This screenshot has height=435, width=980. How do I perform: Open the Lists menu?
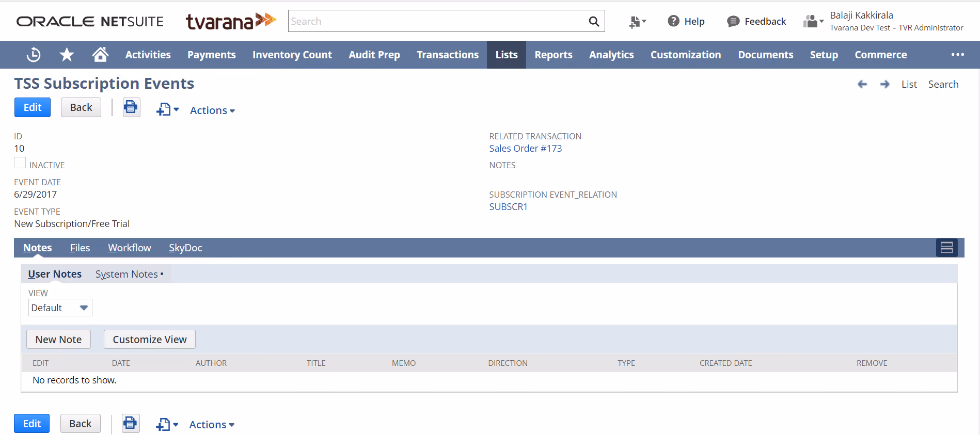507,55
